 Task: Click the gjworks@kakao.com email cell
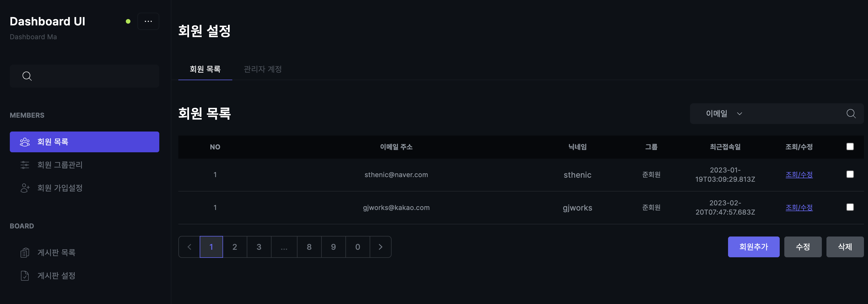point(396,208)
